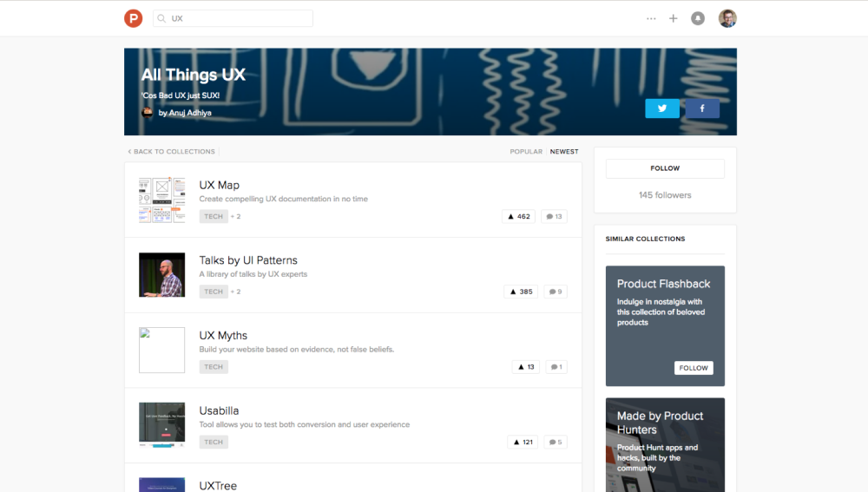Viewport: 868px width, 492px height.
Task: Open Made by Product Hunters collection card
Action: point(665,445)
